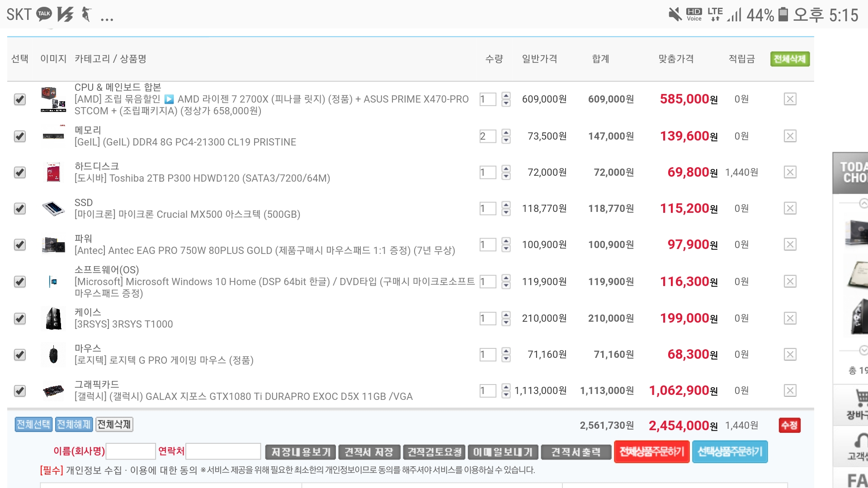This screenshot has height=488, width=868.
Task: Click the 견적검토요청 button
Action: tap(434, 452)
